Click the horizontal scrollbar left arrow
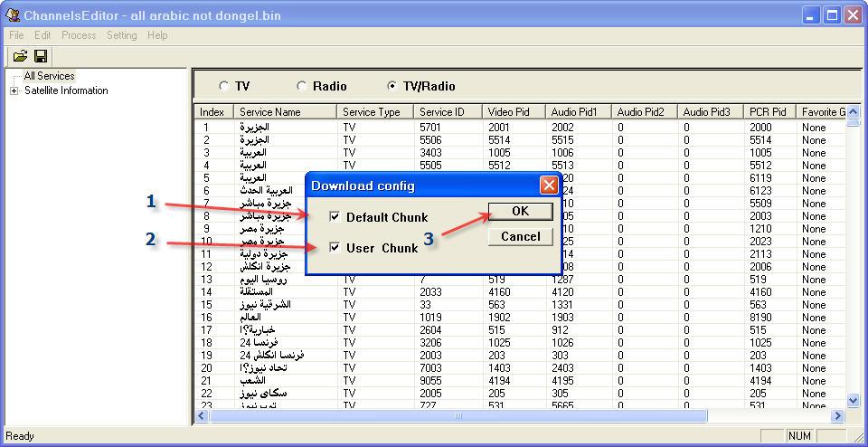Image resolution: width=868 pixels, height=447 pixels. point(203,415)
